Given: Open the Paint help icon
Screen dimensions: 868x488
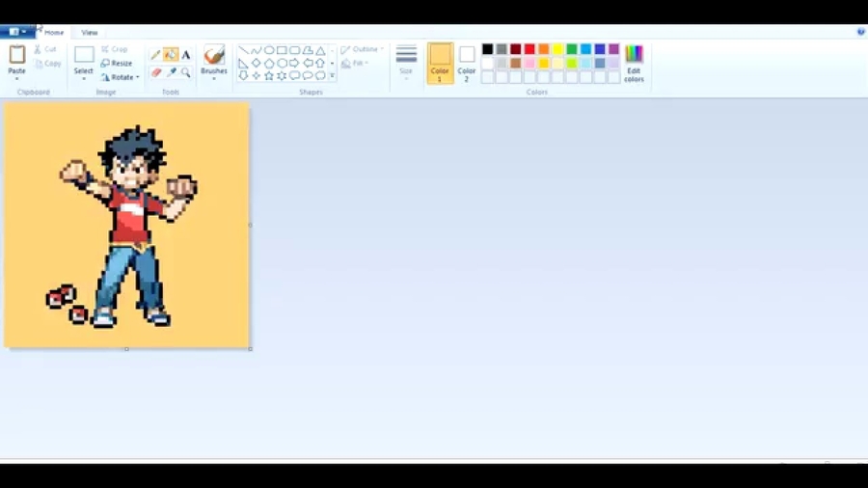Looking at the screenshot, I should (x=860, y=32).
